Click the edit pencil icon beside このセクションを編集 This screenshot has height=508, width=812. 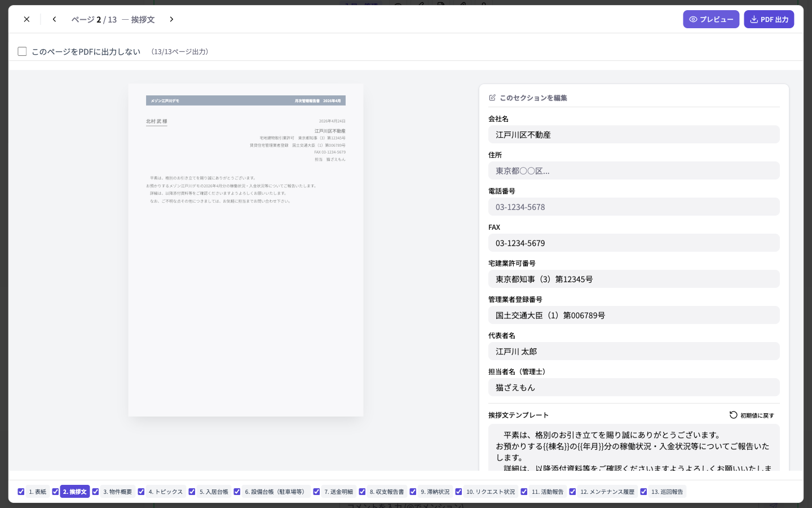(x=492, y=98)
